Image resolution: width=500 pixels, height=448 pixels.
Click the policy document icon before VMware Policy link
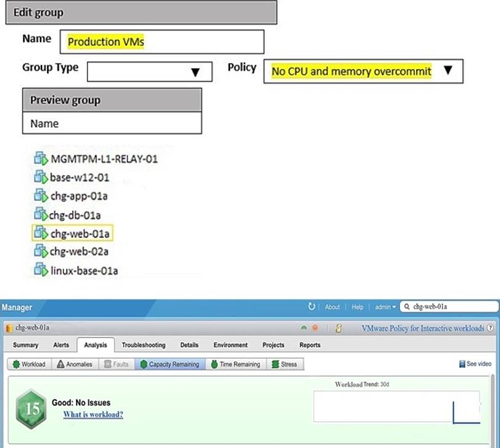pos(338,328)
